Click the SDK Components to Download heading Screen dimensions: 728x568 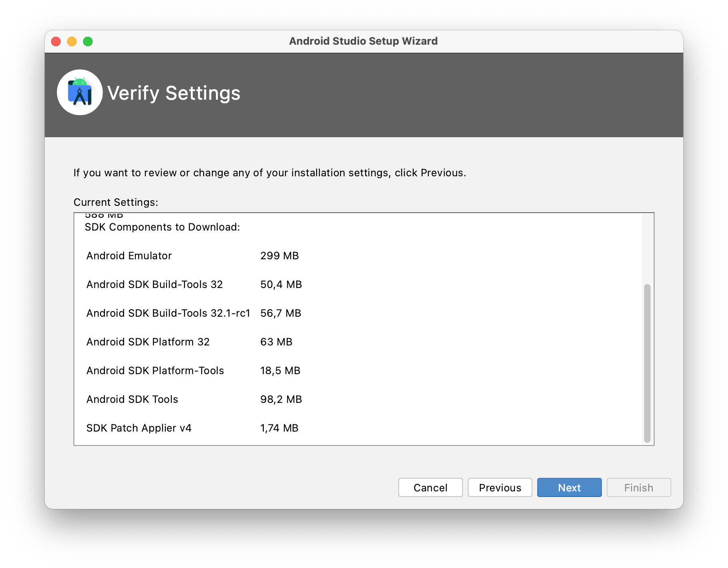tap(162, 227)
